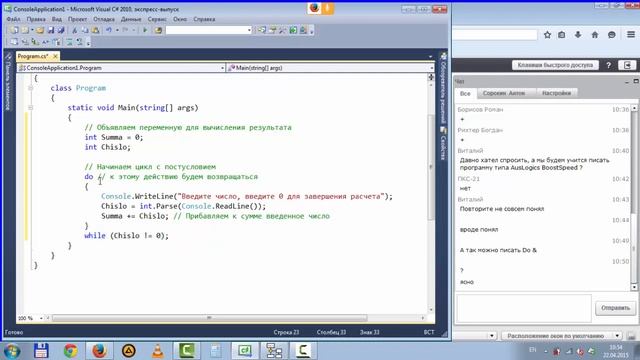The image size is (640, 360).
Task: Open the Windows Start button
Action: tap(12, 351)
